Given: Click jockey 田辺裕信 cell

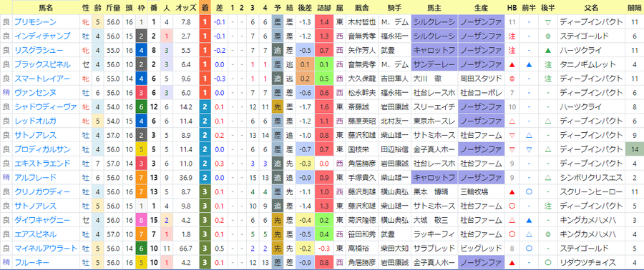Looking at the screenshot, I should (x=395, y=149).
